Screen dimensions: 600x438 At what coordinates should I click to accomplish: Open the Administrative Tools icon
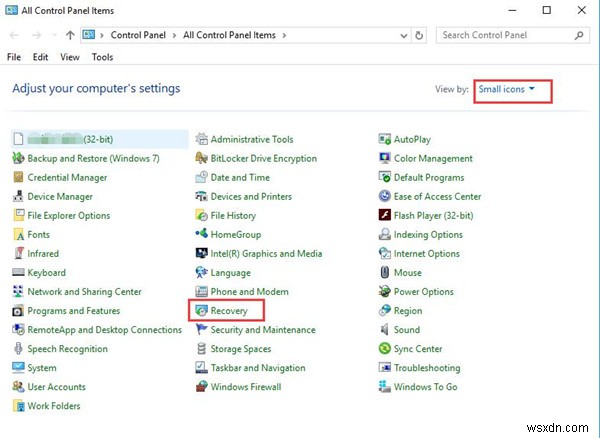coord(202,139)
